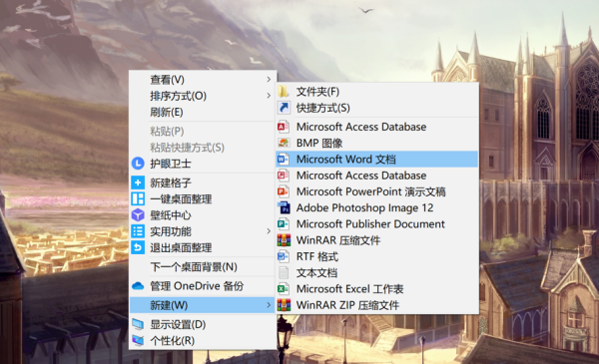Click the layout icon for 一键桌面整理
The image size is (599, 364).
coord(138,198)
